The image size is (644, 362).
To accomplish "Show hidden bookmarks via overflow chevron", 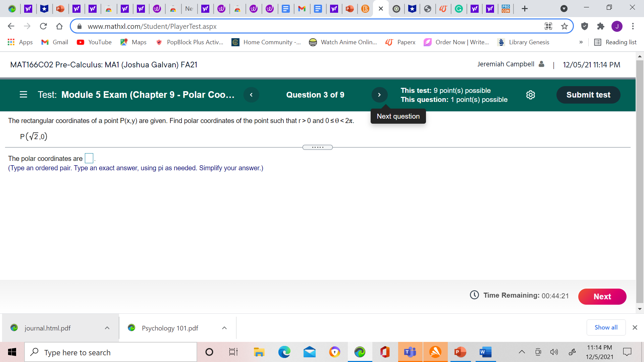I will point(581,42).
